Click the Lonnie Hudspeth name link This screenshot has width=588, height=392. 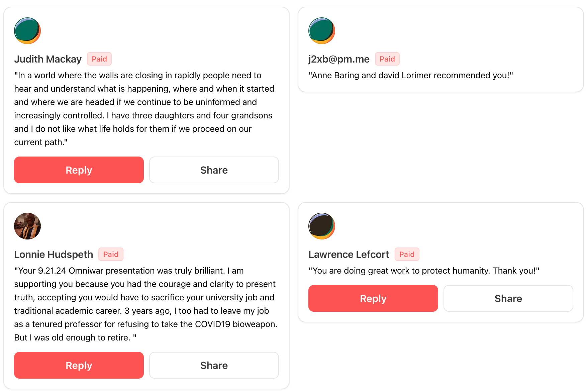(x=54, y=255)
